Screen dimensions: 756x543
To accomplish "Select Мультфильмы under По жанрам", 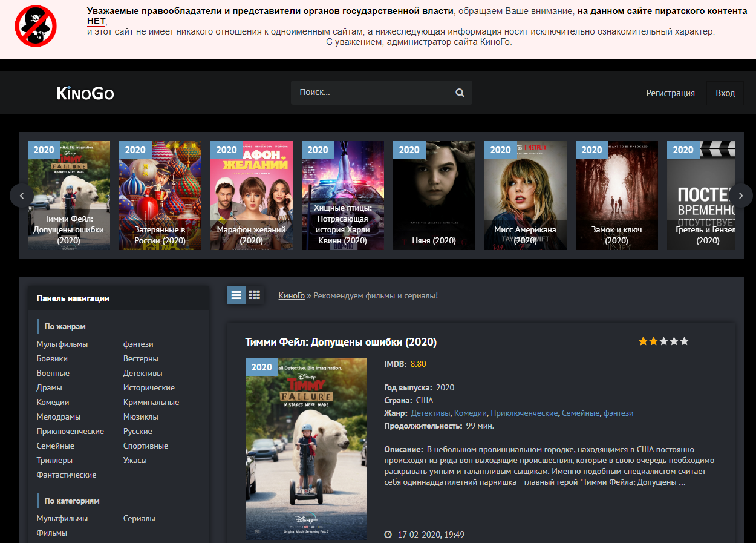I will [62, 344].
